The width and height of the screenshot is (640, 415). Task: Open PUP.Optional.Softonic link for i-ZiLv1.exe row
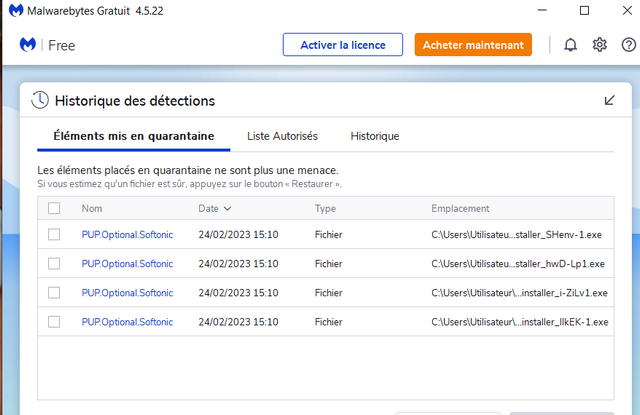127,293
